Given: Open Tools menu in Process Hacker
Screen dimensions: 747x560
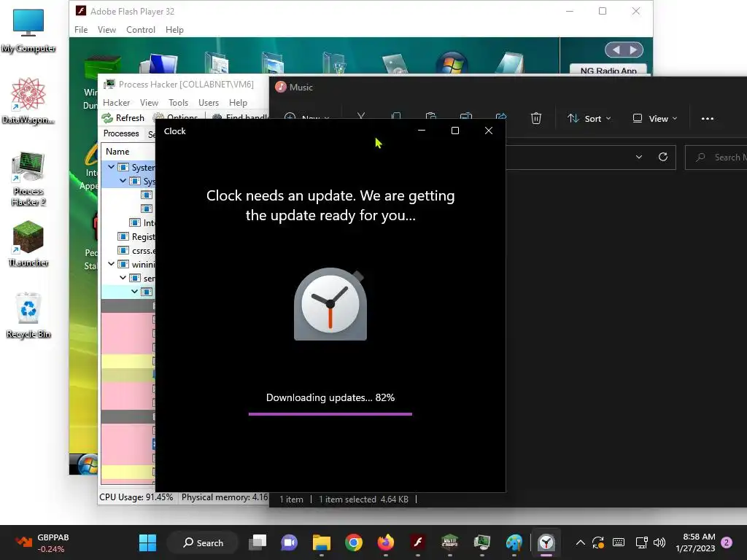Looking at the screenshot, I should (x=178, y=102).
